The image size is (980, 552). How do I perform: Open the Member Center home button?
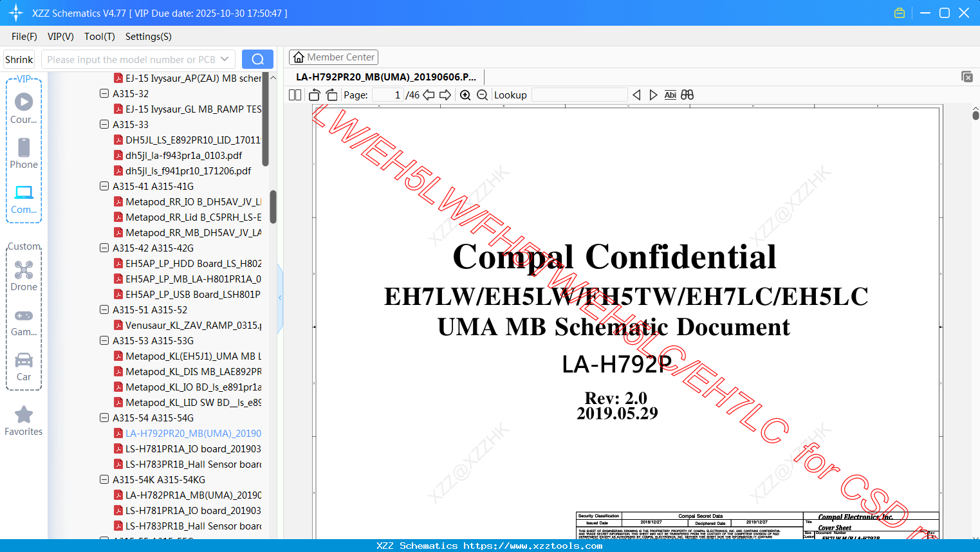[x=333, y=57]
